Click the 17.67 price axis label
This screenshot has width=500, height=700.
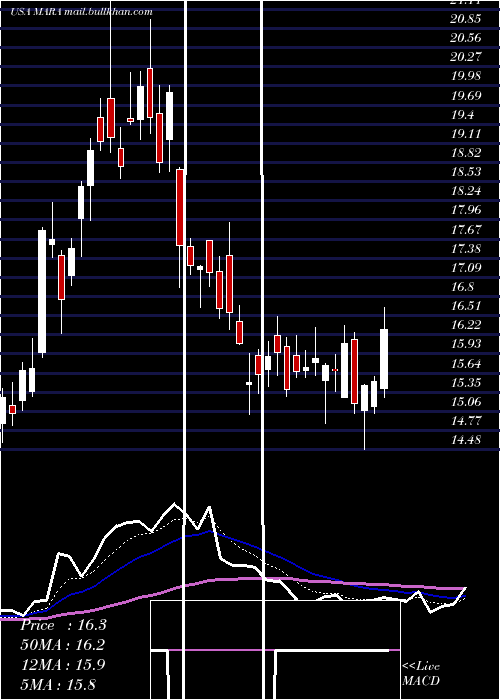coord(467,229)
